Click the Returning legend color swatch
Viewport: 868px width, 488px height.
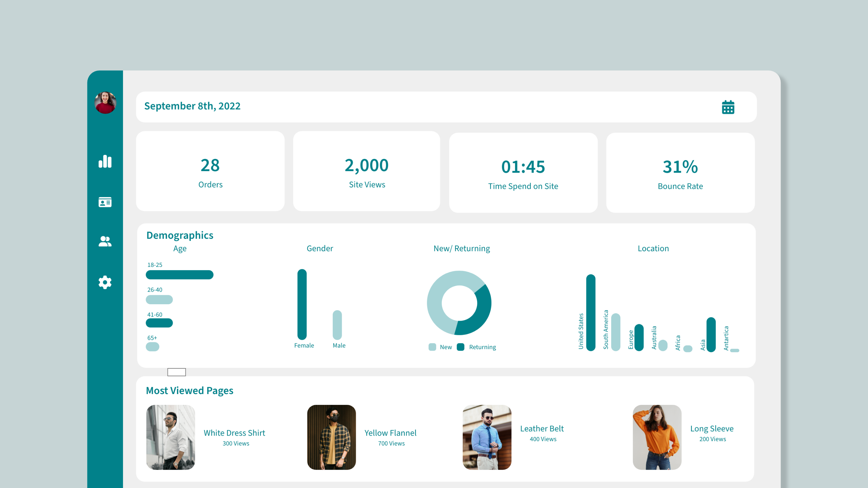coord(461,347)
